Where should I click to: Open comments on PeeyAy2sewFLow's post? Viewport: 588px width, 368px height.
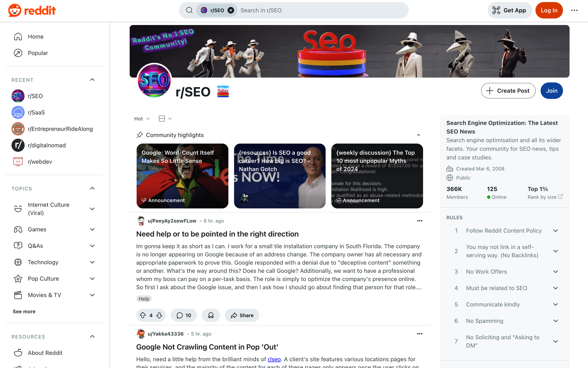[x=184, y=315]
